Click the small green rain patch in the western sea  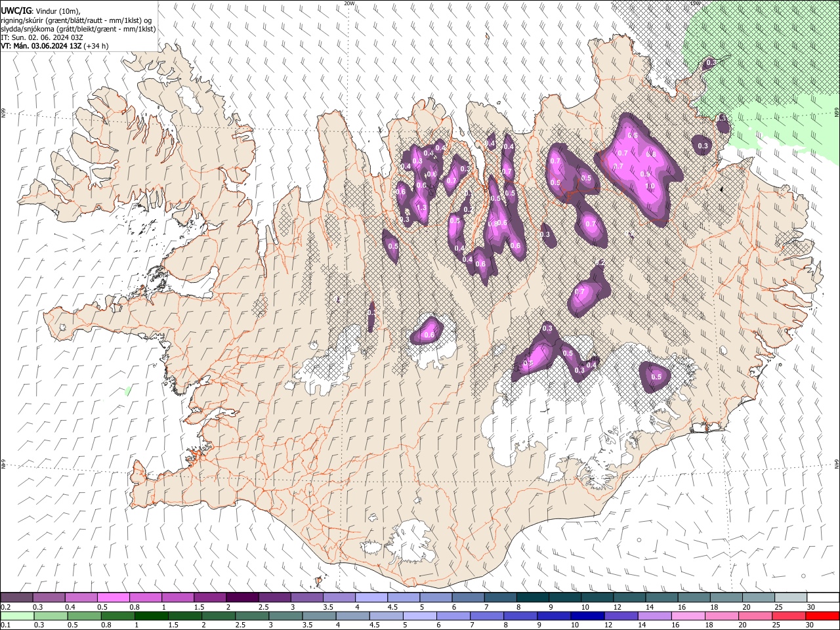[x=128, y=390]
